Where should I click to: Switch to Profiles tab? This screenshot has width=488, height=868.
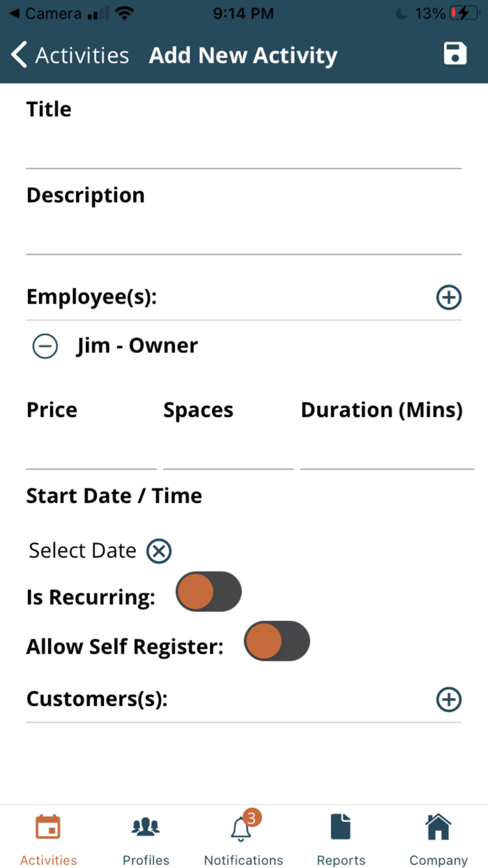(x=146, y=836)
